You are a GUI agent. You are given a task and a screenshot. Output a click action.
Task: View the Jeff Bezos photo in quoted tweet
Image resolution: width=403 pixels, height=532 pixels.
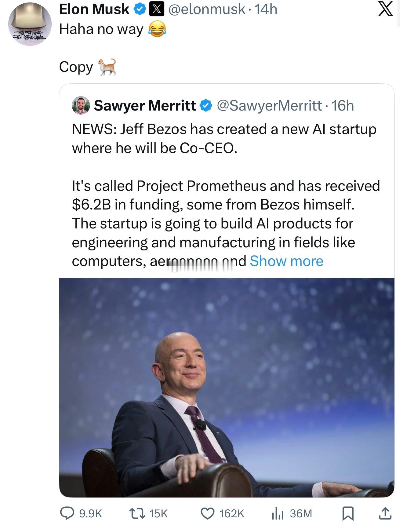(227, 388)
